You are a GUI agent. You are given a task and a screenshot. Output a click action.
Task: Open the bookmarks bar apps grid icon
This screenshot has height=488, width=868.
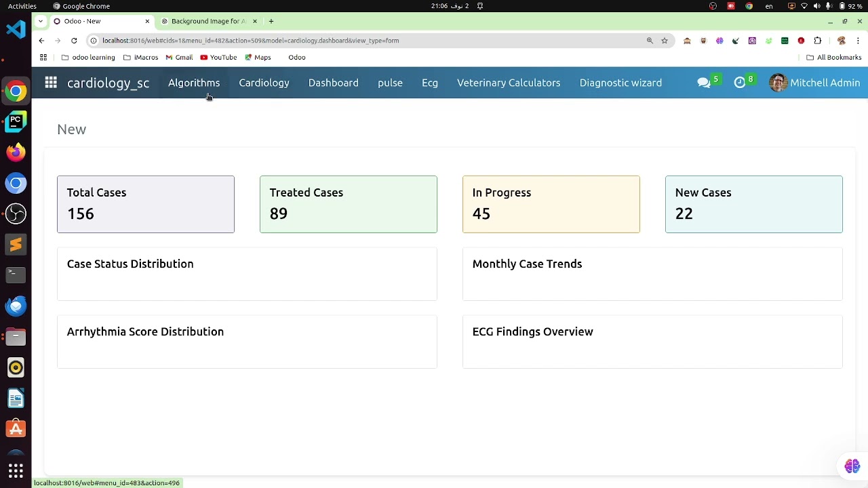(43, 58)
